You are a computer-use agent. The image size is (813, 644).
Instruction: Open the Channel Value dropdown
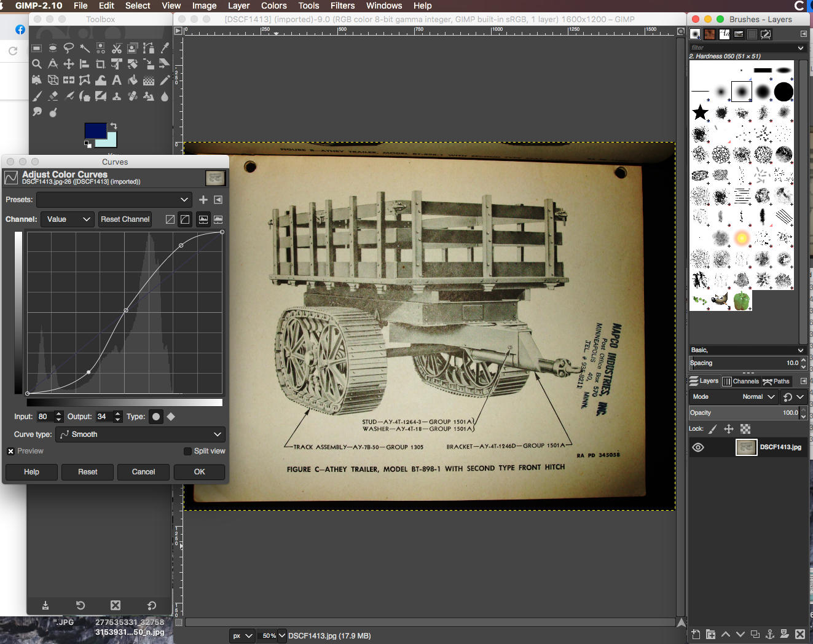point(68,219)
